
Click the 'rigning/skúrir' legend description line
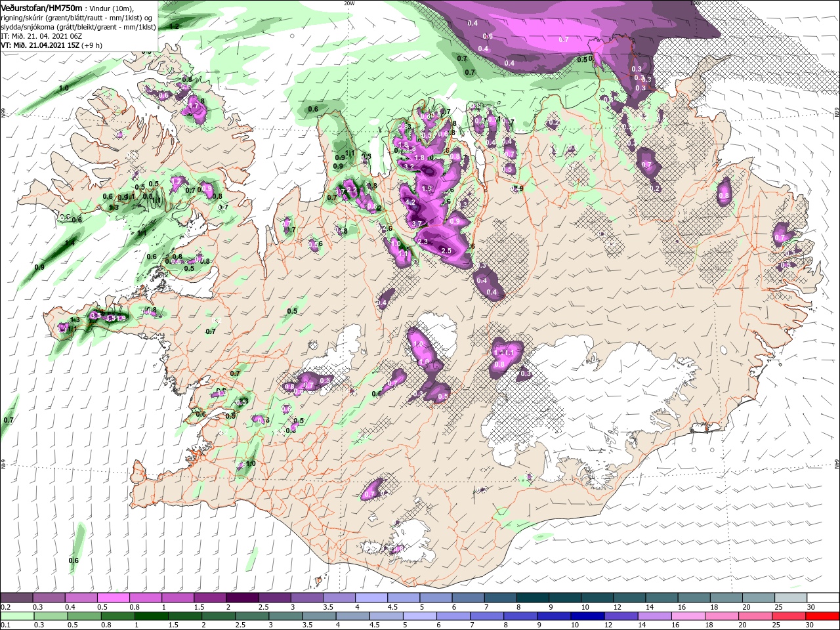click(77, 17)
